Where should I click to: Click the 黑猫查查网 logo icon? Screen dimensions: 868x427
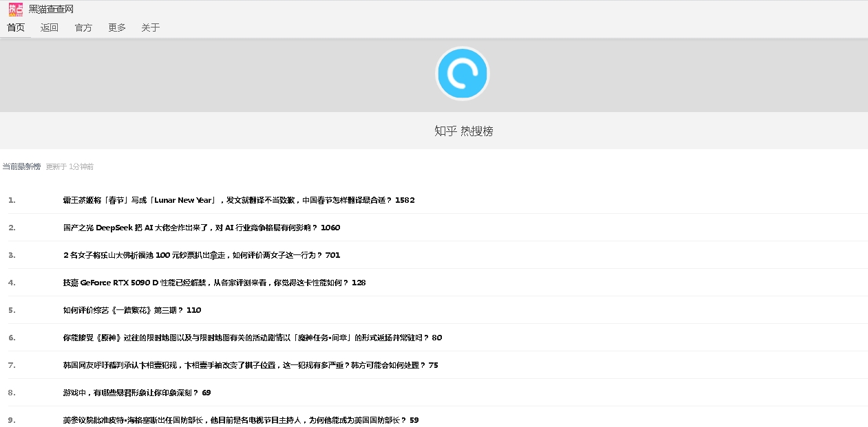click(x=16, y=9)
